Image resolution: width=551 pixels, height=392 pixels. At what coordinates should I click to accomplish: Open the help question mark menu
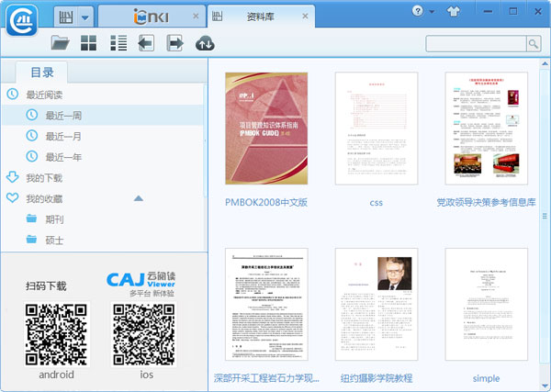click(421, 11)
